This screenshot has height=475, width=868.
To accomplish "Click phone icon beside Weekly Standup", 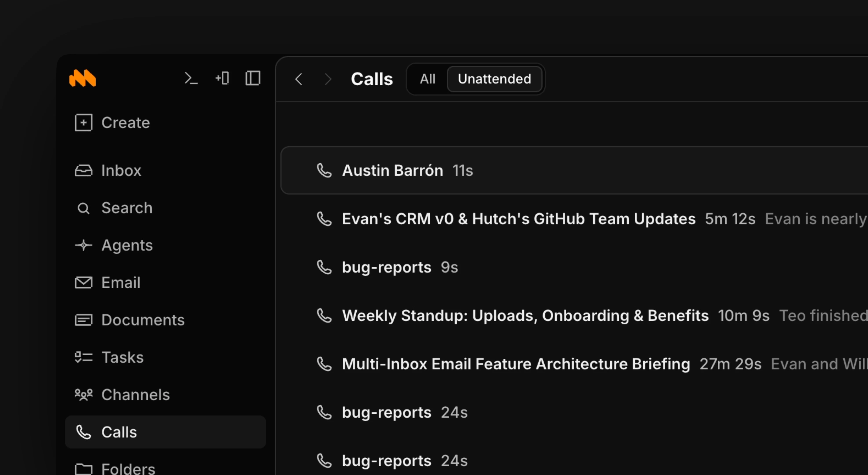I will point(324,316).
